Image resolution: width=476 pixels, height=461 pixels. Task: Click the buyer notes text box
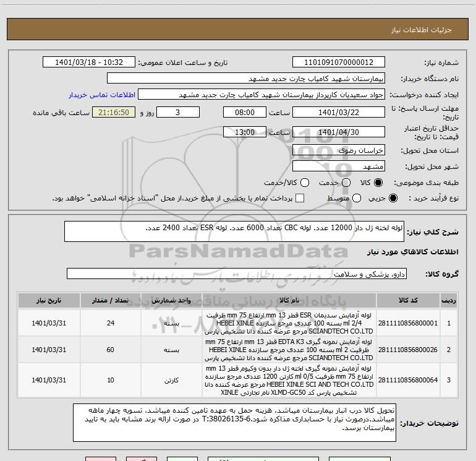point(234,423)
